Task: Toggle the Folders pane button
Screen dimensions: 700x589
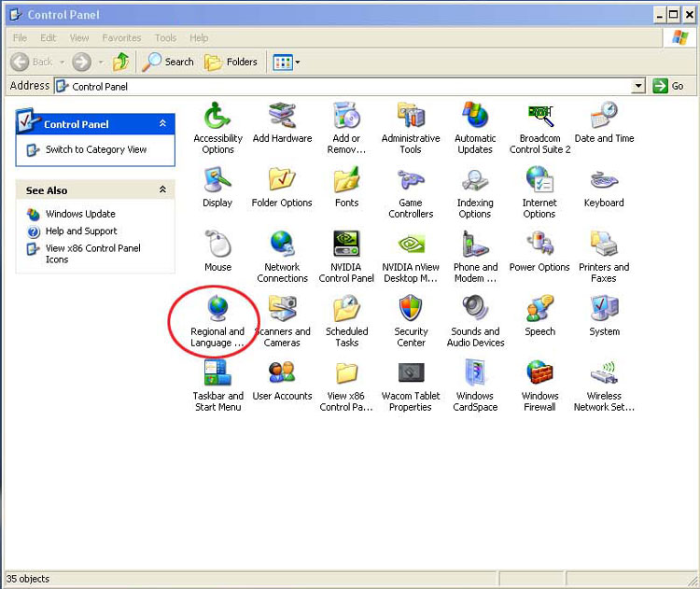Action: pos(231,62)
